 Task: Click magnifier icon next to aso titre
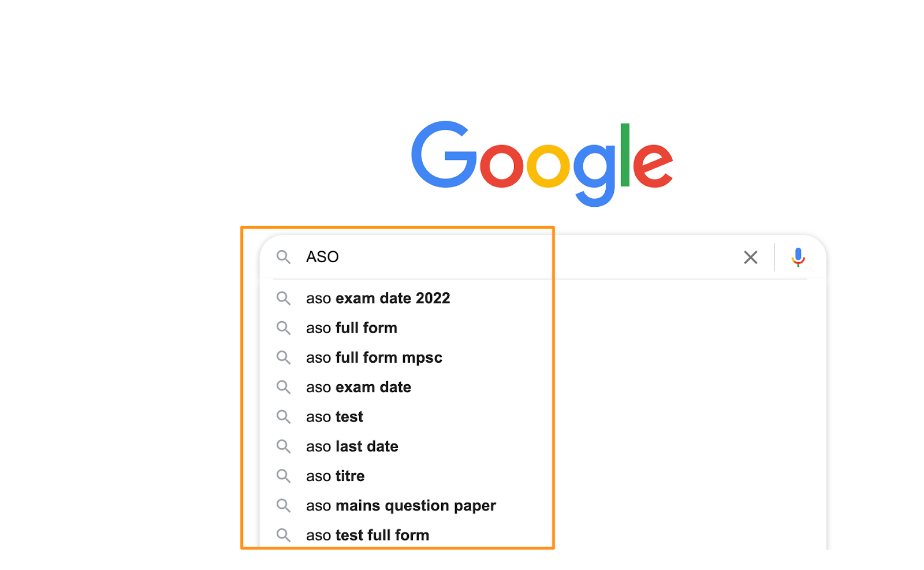point(283,476)
